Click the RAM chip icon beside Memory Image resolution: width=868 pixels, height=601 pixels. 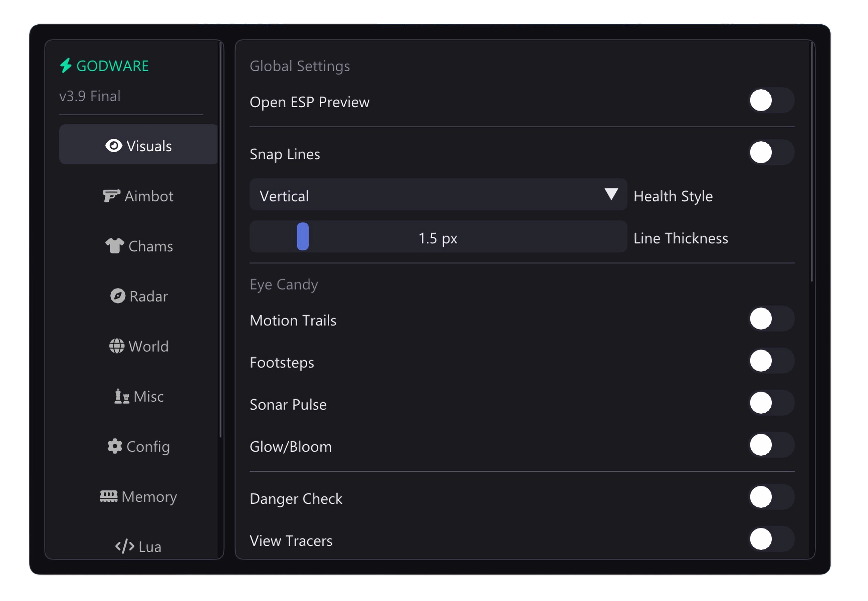108,496
